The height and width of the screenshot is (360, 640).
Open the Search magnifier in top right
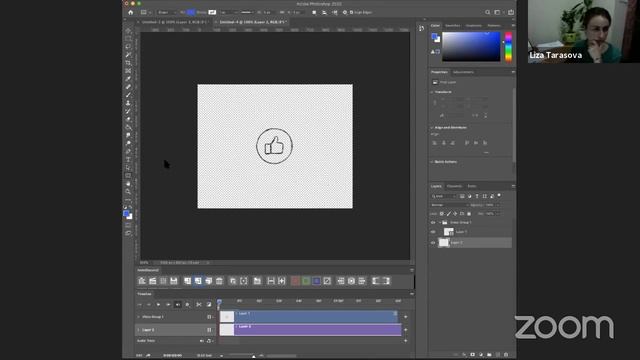487,13
